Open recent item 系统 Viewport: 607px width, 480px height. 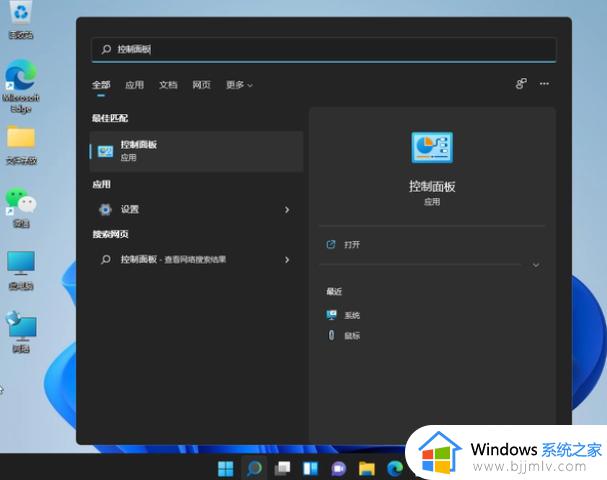[x=344, y=315]
